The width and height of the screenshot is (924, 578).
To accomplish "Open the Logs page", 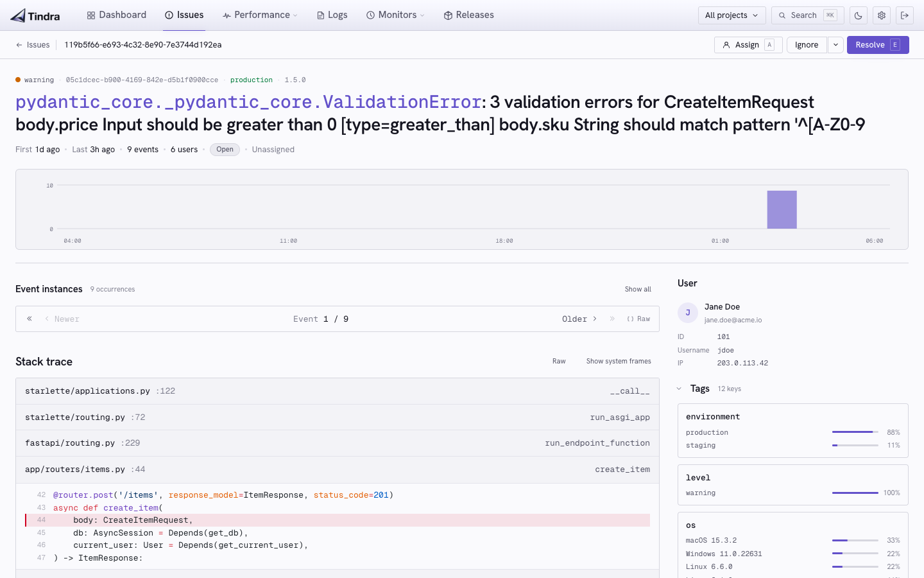I will tap(332, 15).
